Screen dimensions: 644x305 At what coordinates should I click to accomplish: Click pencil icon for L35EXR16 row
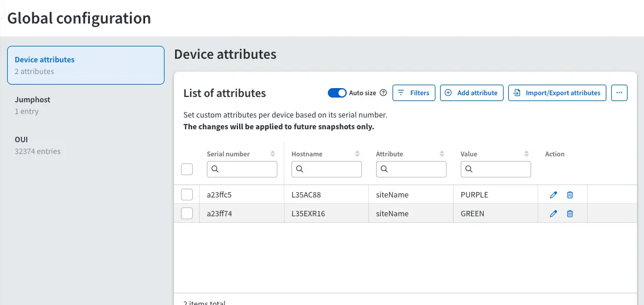tap(553, 214)
